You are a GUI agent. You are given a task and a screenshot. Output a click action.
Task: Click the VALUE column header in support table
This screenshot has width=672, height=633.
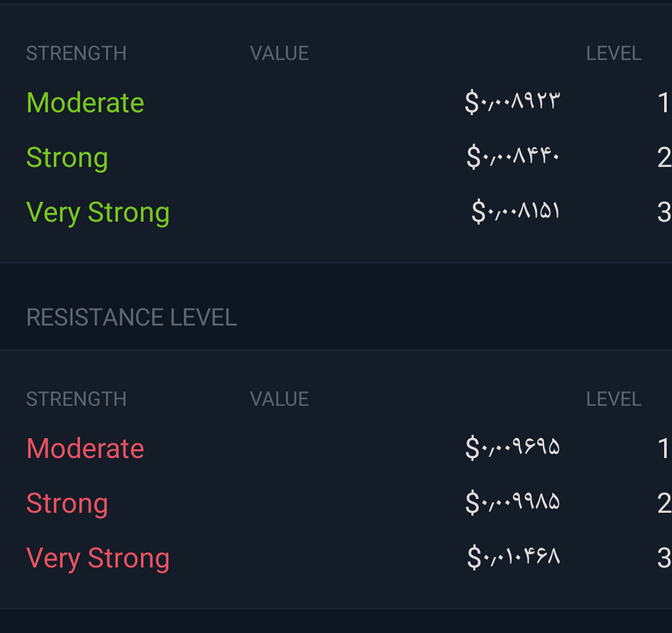pyautogui.click(x=280, y=53)
